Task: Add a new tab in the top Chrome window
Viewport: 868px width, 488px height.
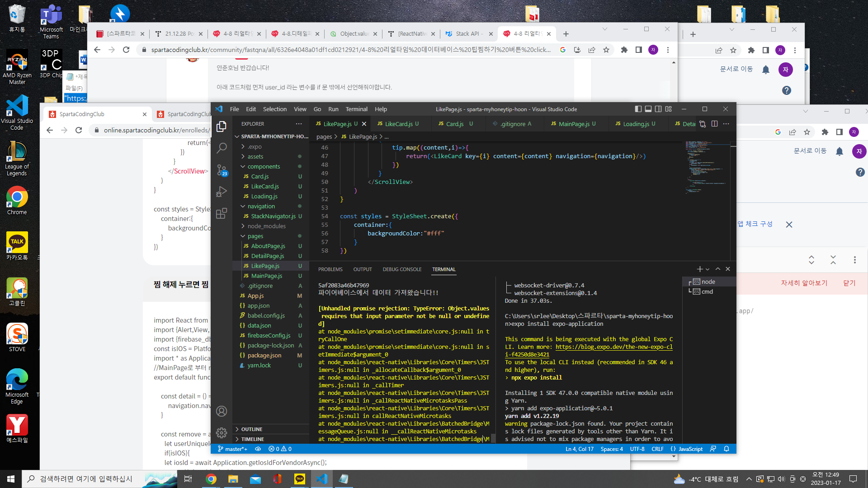Action: (566, 34)
